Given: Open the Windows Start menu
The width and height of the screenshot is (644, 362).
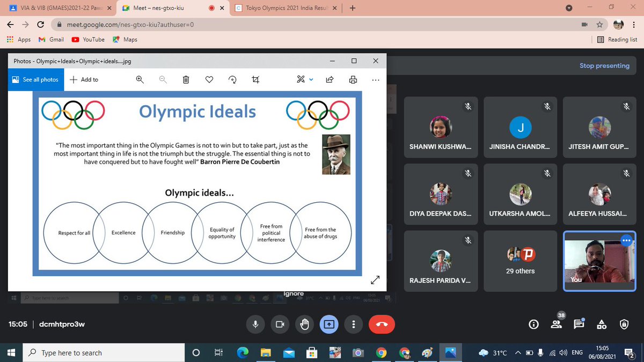Looking at the screenshot, I should click(11, 352).
